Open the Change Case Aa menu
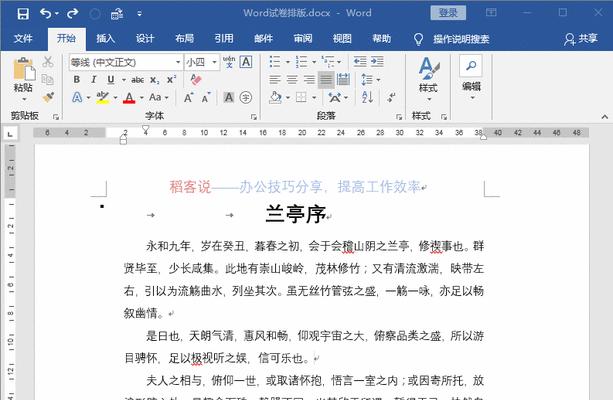The height and width of the screenshot is (400, 613). (x=159, y=97)
